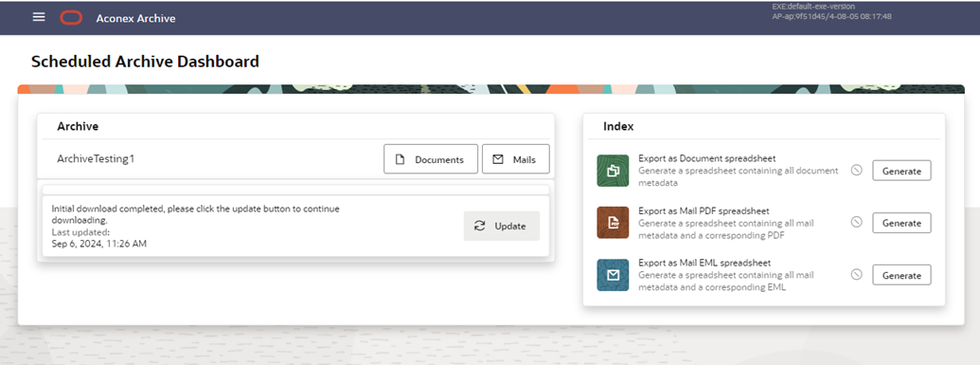
Task: Click the Scheduled Archive Dashboard heading
Action: pyautogui.click(x=145, y=62)
